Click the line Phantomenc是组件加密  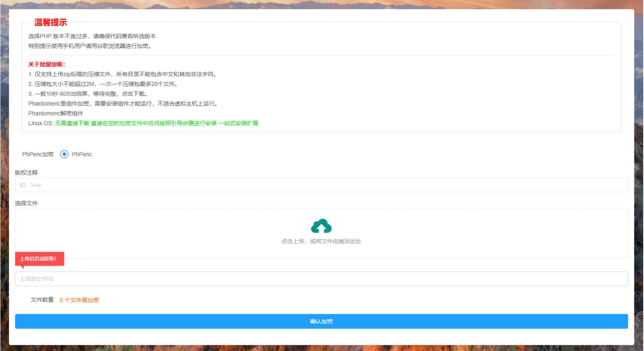[123, 104]
